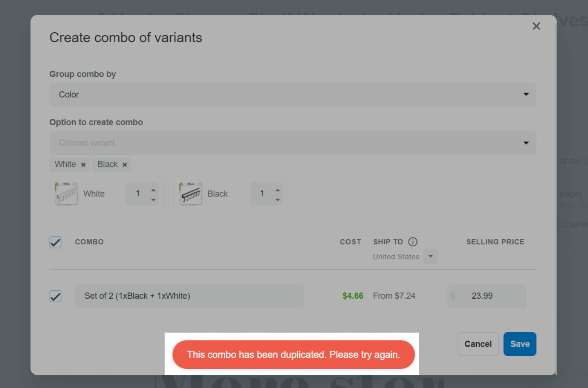Edit the Set of 2 combo name field
The height and width of the screenshot is (388, 588).
click(189, 296)
